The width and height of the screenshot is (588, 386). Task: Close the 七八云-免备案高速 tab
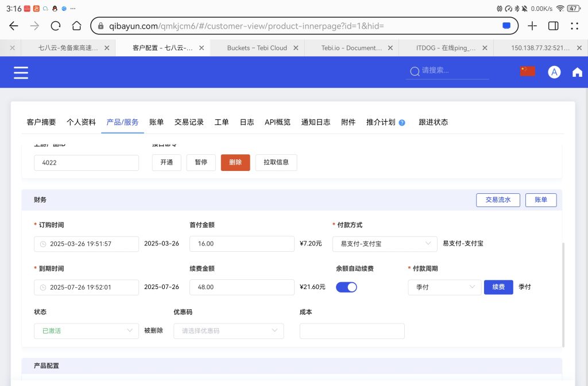[x=107, y=48]
